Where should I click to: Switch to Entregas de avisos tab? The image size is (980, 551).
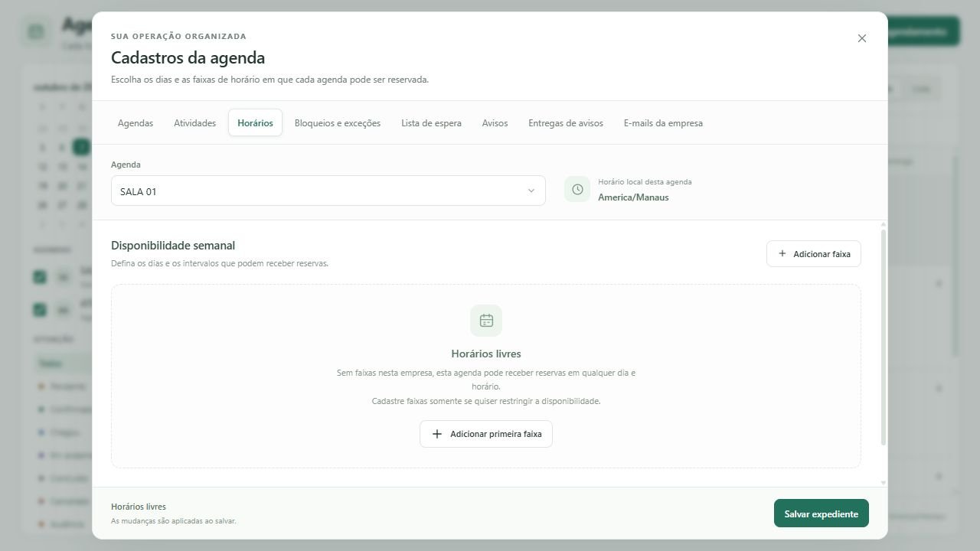(566, 123)
